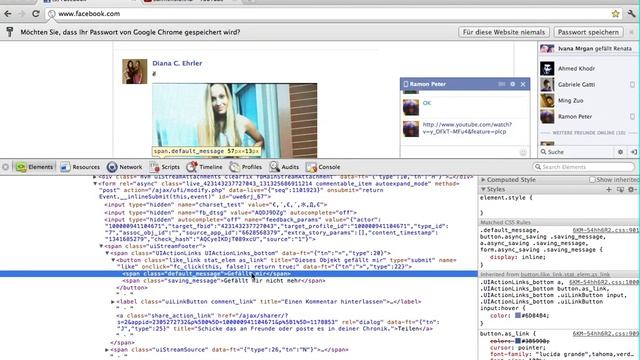Switch to the Resources panel
This screenshot has height=360, width=640.
point(80,167)
